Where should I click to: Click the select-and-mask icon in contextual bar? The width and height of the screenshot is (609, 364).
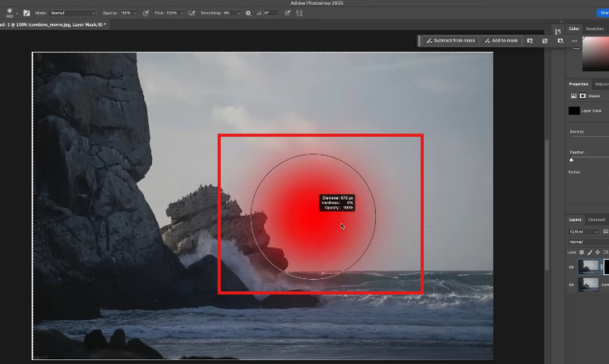coord(530,40)
